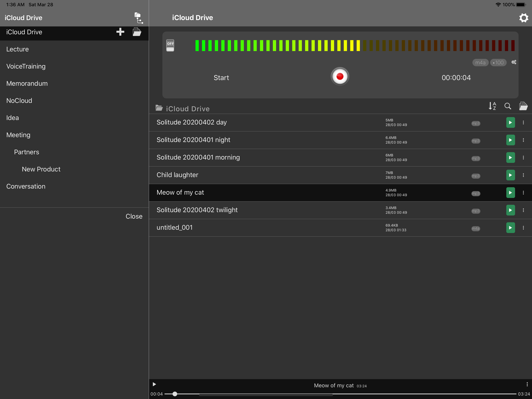Toggle the OFF switch beside level meter
Screen dimensions: 532x399
click(x=170, y=45)
